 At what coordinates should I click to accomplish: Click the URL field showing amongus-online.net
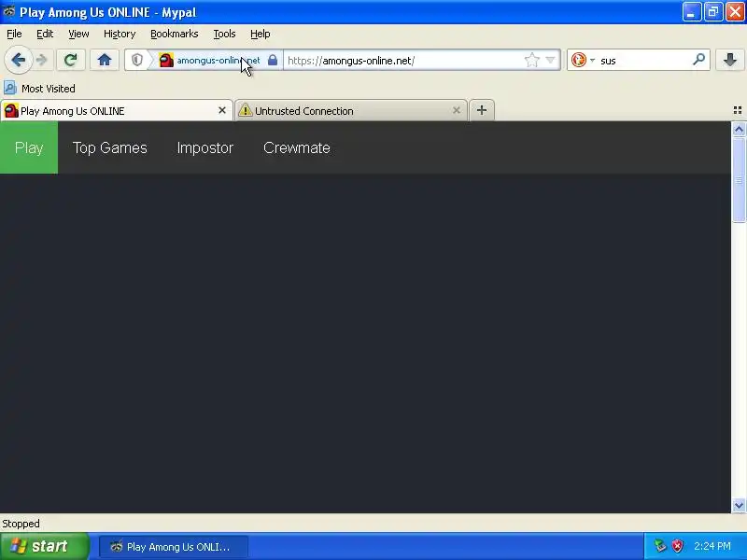click(x=403, y=61)
